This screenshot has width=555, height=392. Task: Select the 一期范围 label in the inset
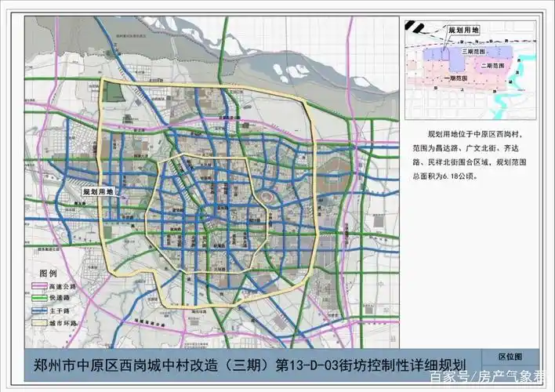click(x=456, y=78)
